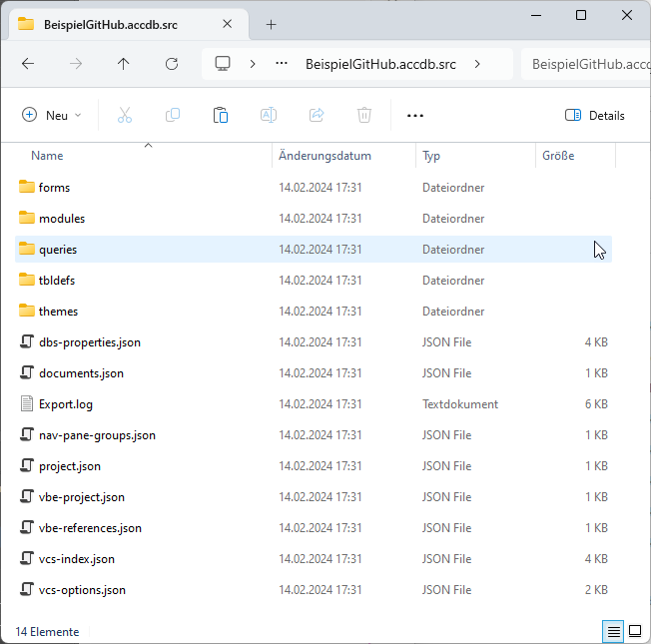Click the documents.json file icon
Viewport: 651px width, 644px height.
27,372
